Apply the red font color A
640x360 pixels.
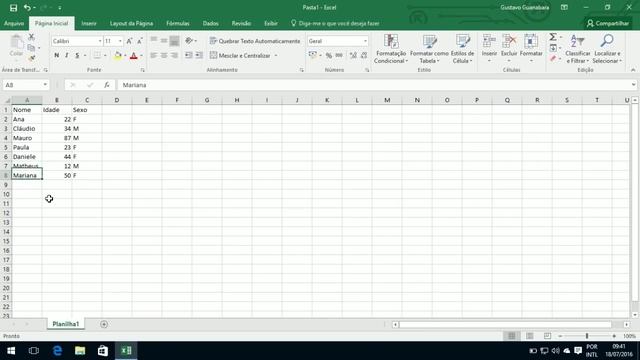[133, 56]
